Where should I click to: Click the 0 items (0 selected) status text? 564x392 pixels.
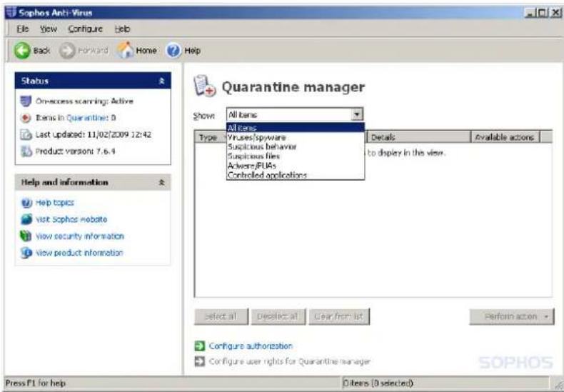tap(378, 383)
